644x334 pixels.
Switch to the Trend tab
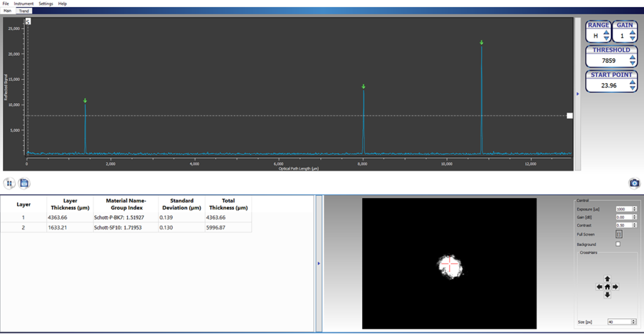click(x=24, y=11)
